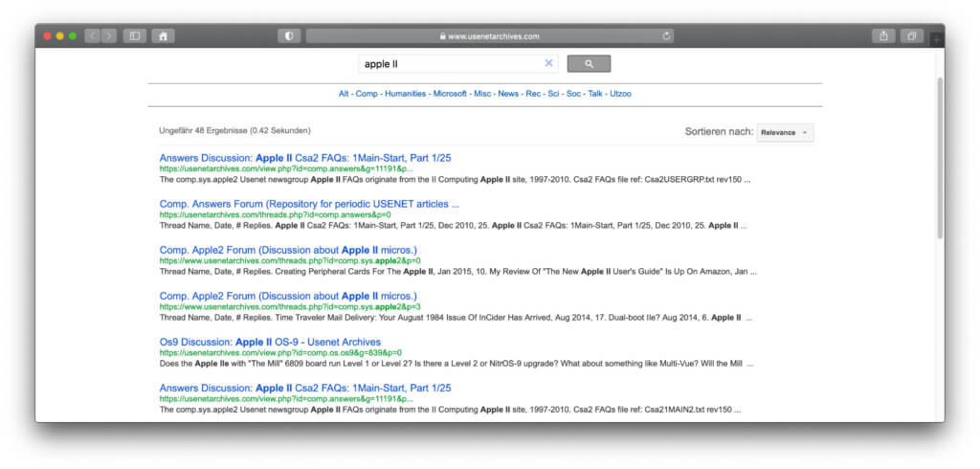Open Comp. Answers Forum result link
Screen dimensions: 980x469
point(309,204)
